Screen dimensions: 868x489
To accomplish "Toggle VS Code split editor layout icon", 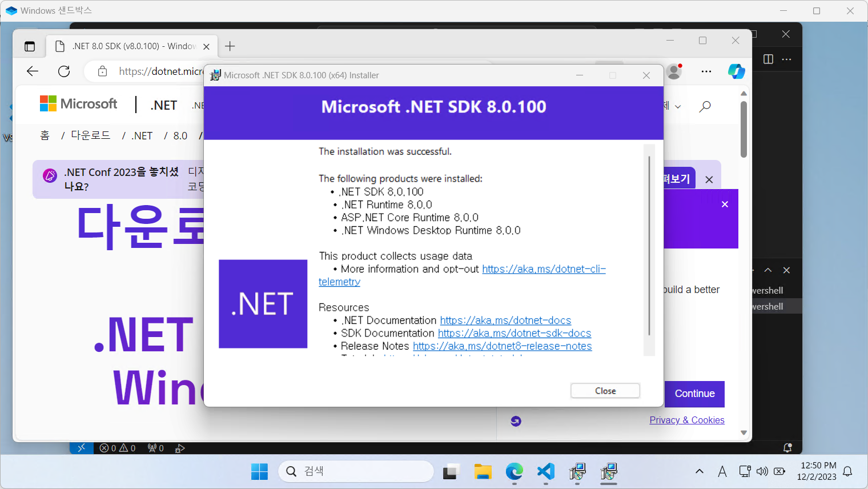I will (768, 59).
